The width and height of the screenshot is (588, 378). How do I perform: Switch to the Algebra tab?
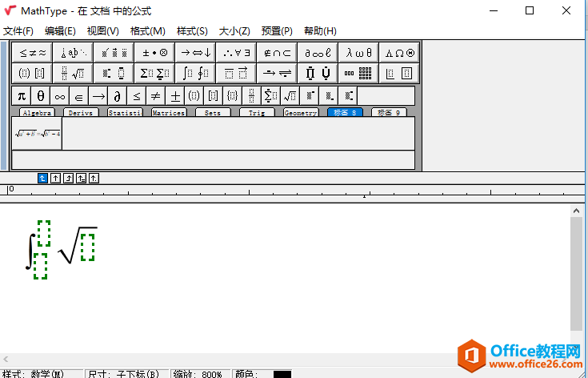[37, 112]
